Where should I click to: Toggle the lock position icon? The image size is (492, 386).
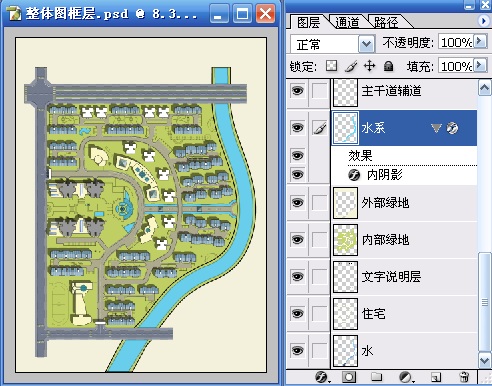(369, 66)
